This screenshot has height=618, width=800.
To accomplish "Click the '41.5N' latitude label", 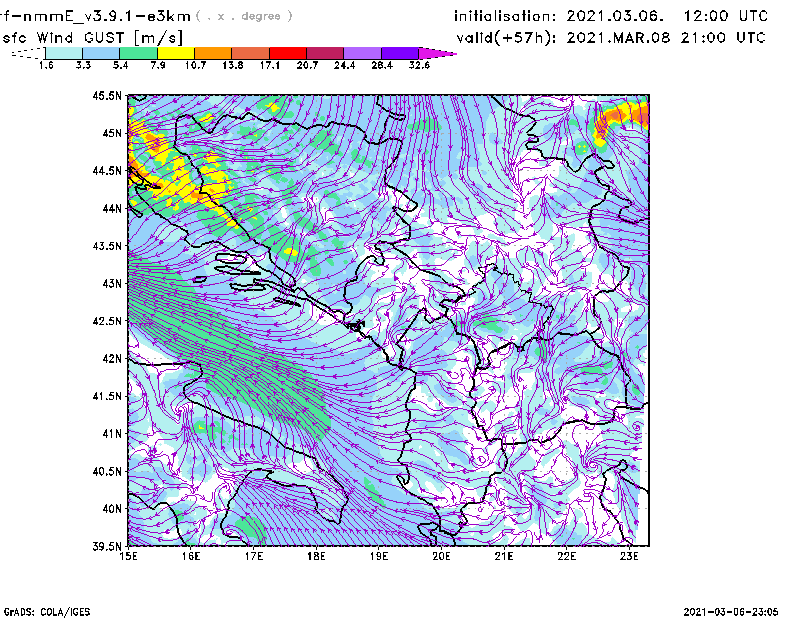I will point(107,396).
